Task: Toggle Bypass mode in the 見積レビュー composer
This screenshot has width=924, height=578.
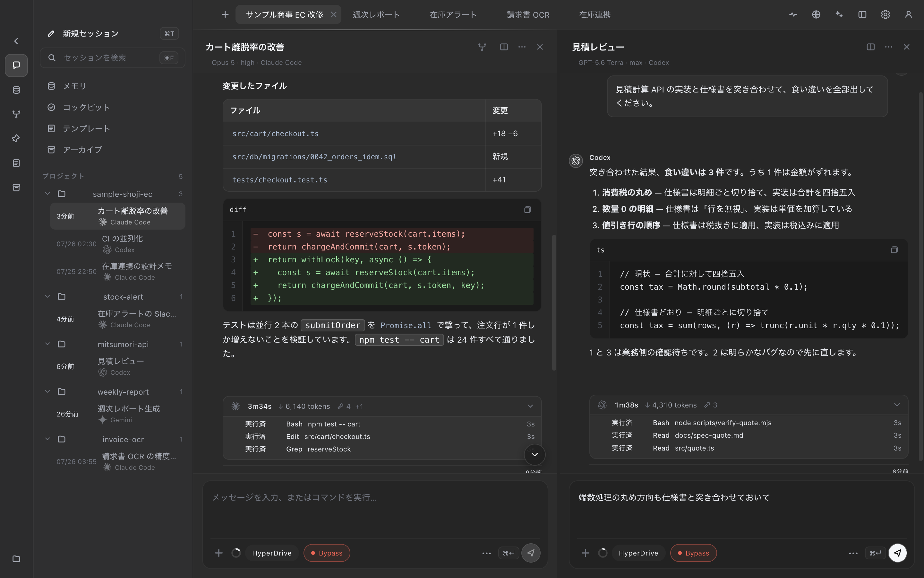Action: (693, 553)
